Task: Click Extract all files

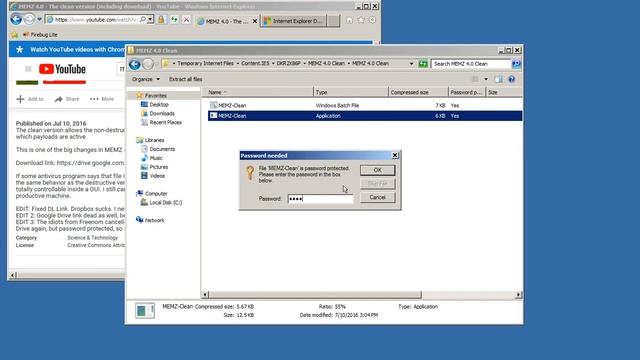Action: [186, 79]
